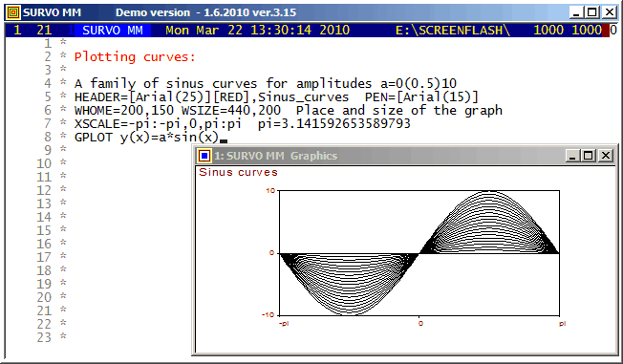Close the main SURVO MM window

pyautogui.click(x=610, y=12)
